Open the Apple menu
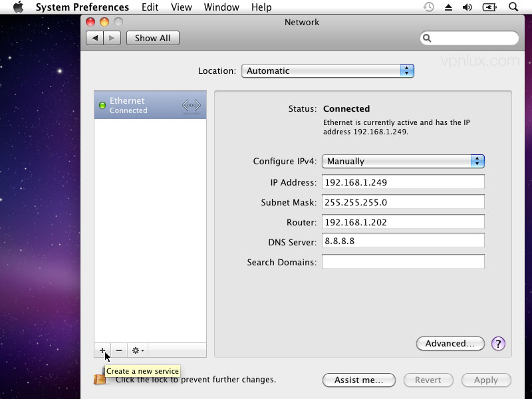532x399 pixels. pyautogui.click(x=19, y=7)
